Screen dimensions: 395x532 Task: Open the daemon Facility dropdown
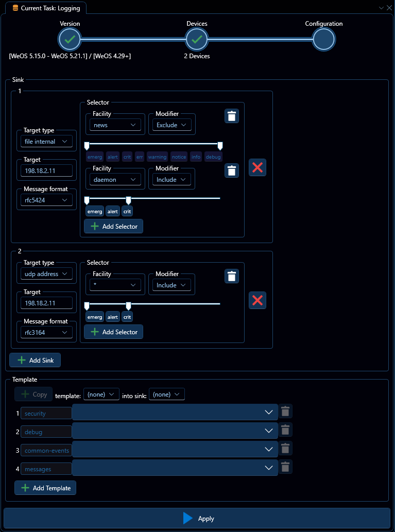pos(115,180)
